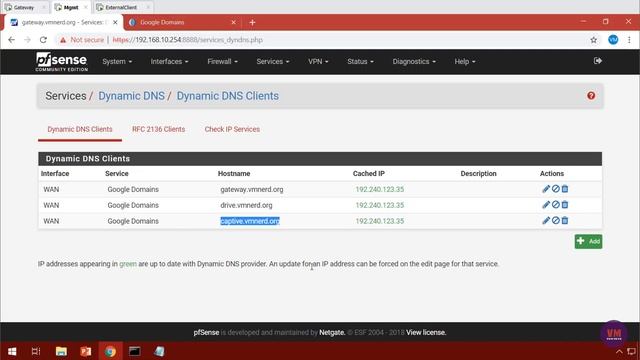Disable the captive.vmnerd.org DNS client

556,221
